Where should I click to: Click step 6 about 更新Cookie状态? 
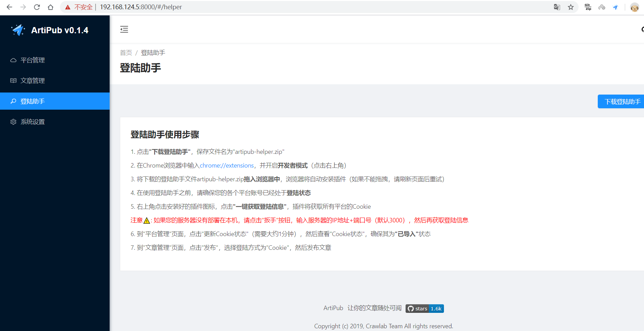[x=281, y=234]
